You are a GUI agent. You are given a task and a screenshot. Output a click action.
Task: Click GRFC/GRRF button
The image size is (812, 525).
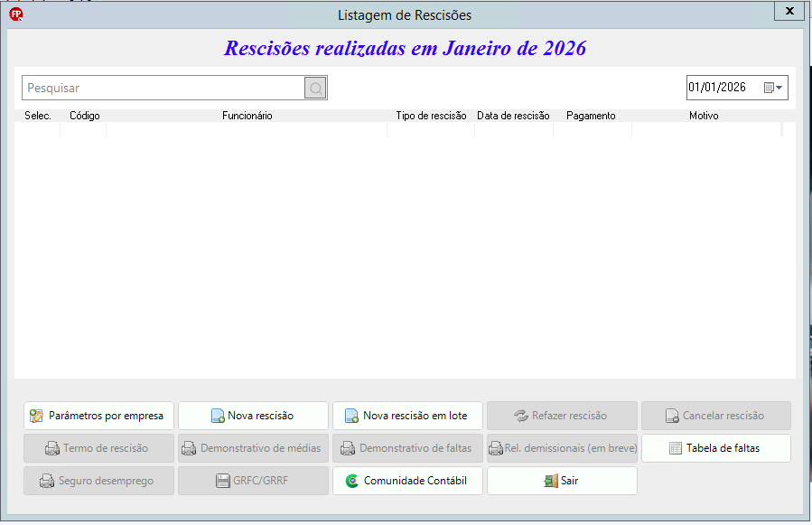(x=253, y=481)
